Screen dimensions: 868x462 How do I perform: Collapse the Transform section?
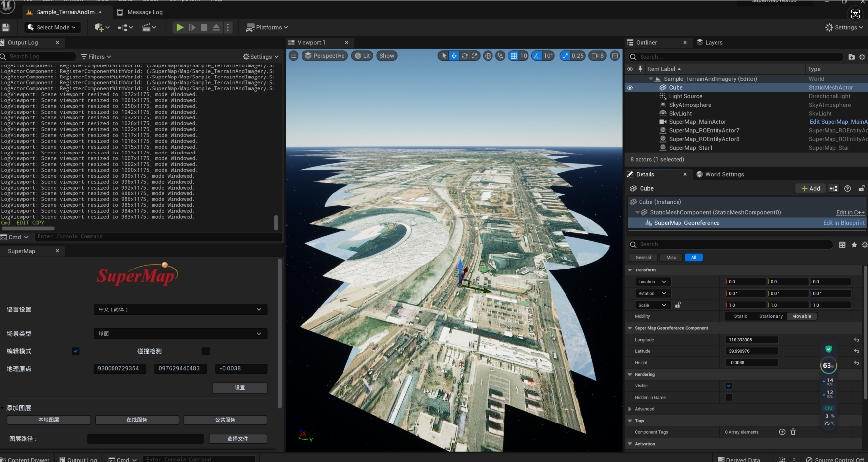(x=630, y=270)
